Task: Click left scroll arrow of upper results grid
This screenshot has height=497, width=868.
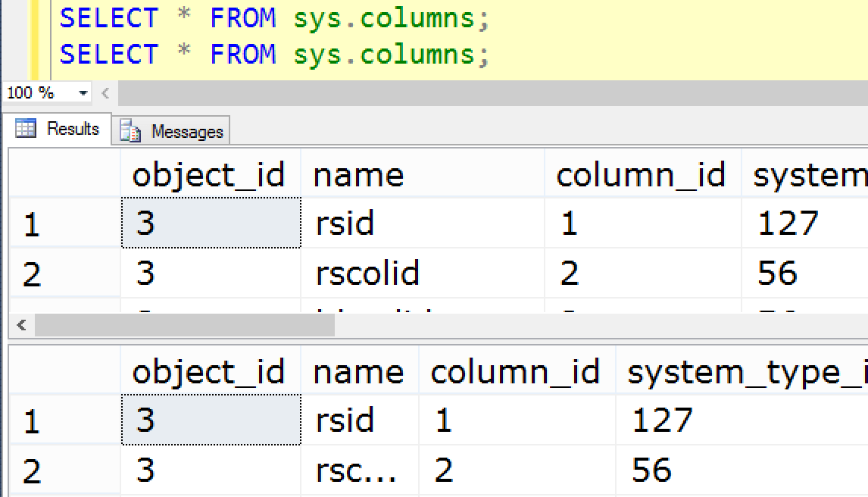Action: [20, 326]
